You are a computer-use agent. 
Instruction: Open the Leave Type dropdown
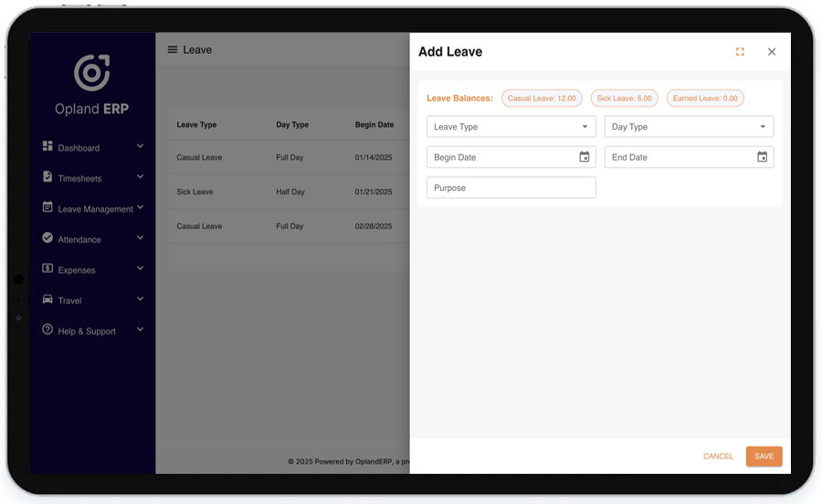pos(511,127)
